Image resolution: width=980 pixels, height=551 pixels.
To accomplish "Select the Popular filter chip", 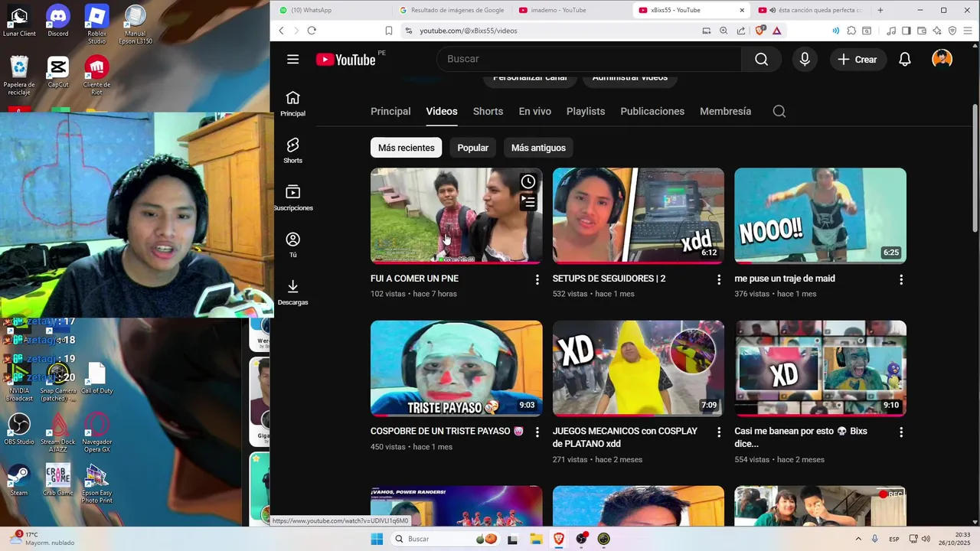I will [472, 148].
